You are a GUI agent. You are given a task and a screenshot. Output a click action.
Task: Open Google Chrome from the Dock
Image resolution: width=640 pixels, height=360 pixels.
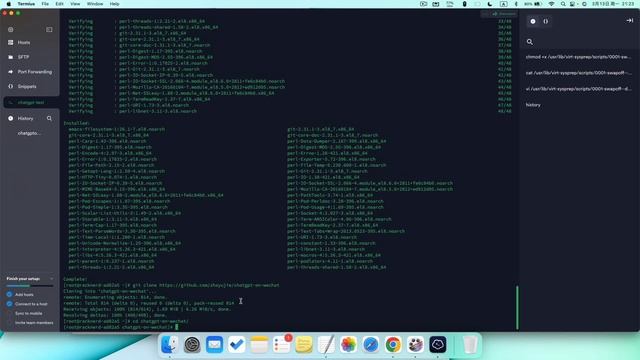point(393,344)
